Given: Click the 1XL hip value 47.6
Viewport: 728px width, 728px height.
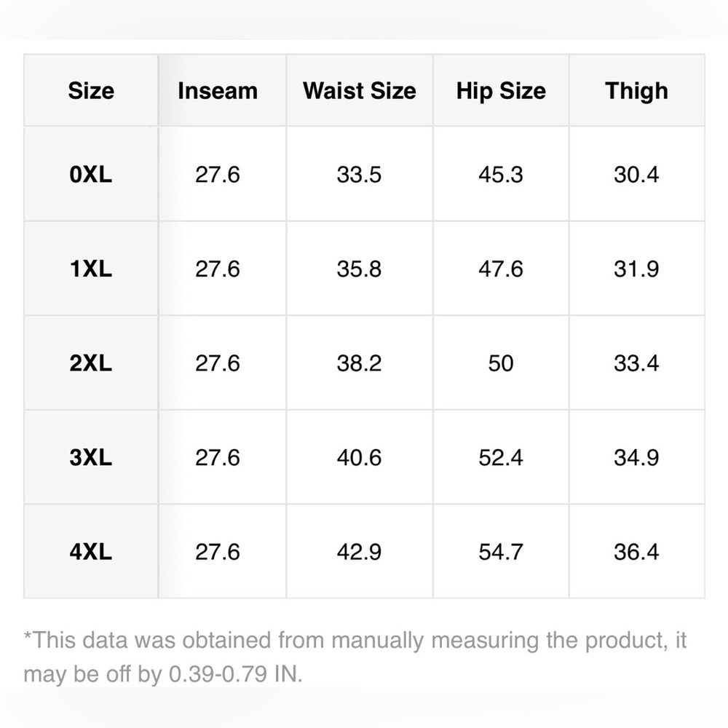Looking at the screenshot, I should pyautogui.click(x=501, y=269).
